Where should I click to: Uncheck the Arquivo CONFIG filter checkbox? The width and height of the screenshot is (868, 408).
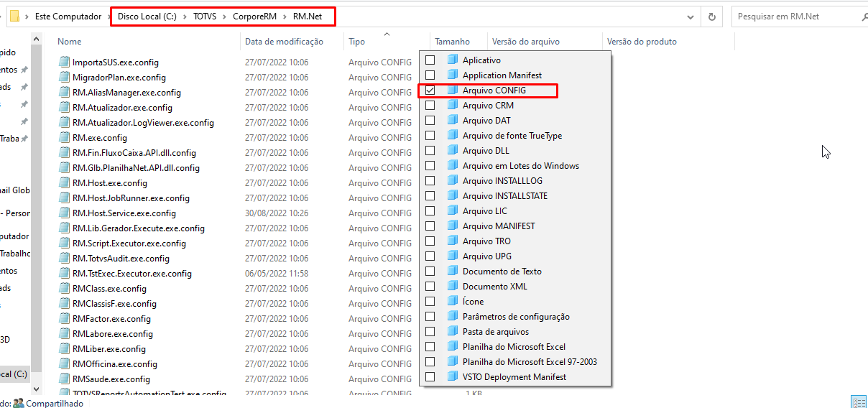pyautogui.click(x=430, y=91)
